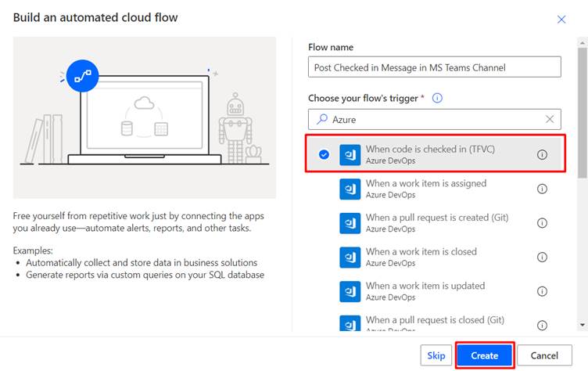Clear the Azure search text
This screenshot has height=371, width=588.
click(x=550, y=120)
